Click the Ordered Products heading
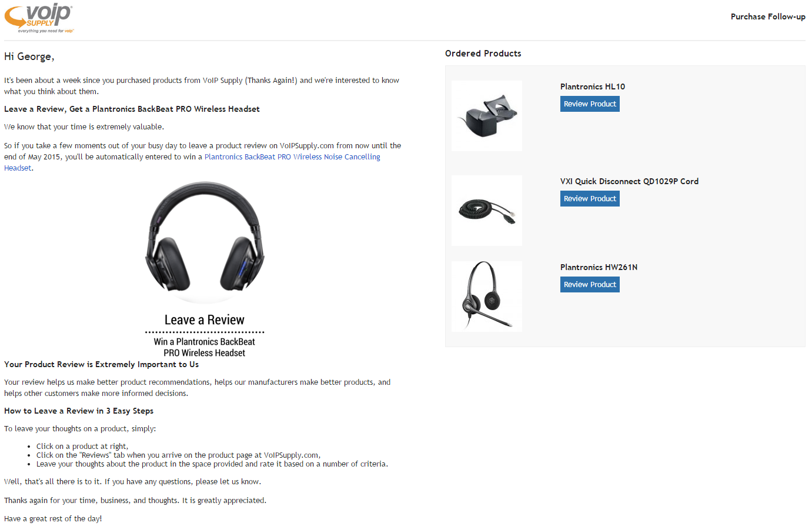Image resolution: width=812 pixels, height=526 pixels. (483, 54)
